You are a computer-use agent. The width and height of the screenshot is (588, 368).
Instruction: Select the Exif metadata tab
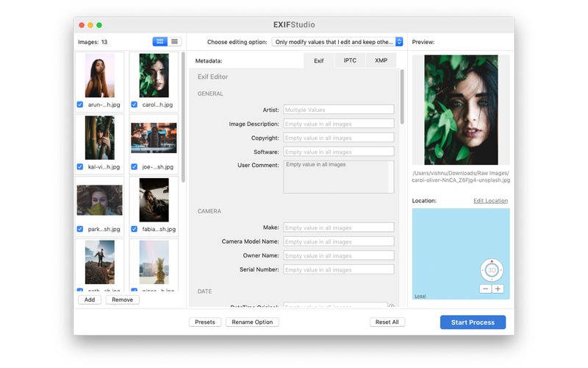pos(319,60)
